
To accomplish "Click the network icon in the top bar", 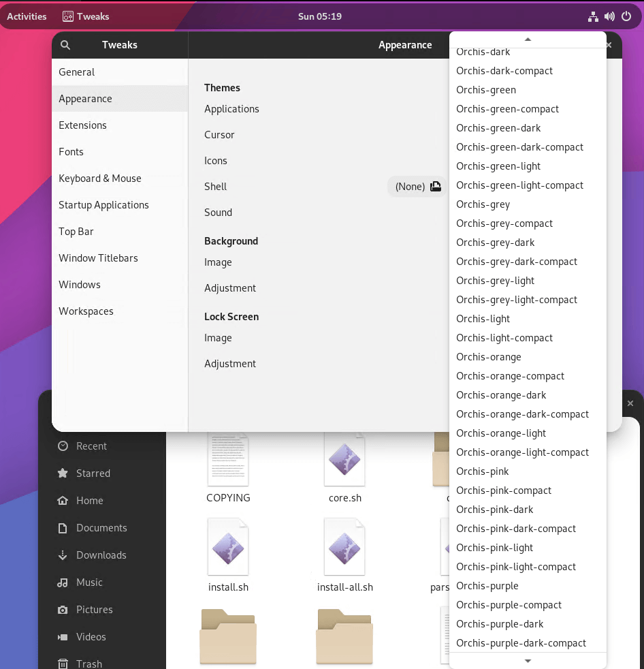I will pos(593,16).
